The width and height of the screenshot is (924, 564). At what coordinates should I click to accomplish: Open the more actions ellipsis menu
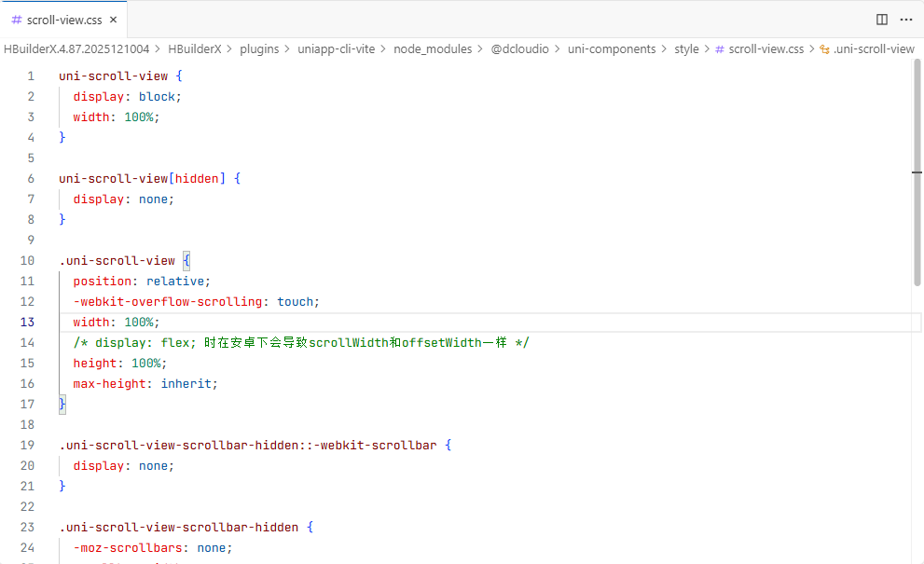tap(906, 20)
